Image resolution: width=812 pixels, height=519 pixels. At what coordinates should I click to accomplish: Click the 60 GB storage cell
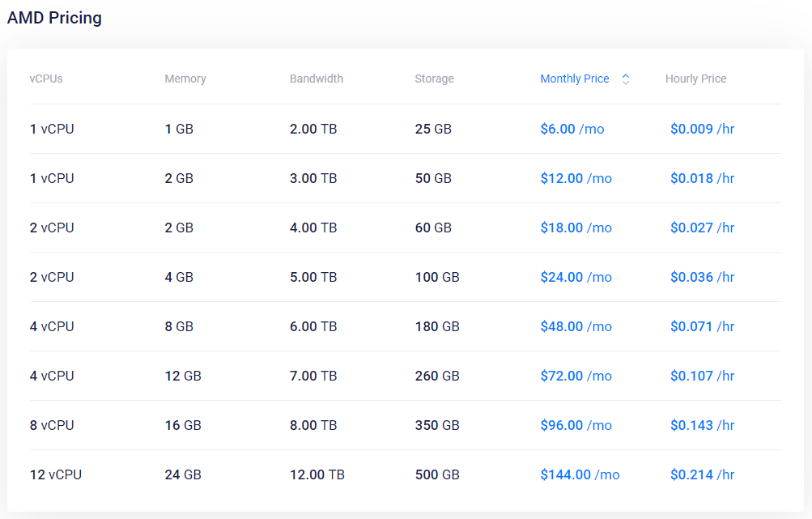[433, 228]
